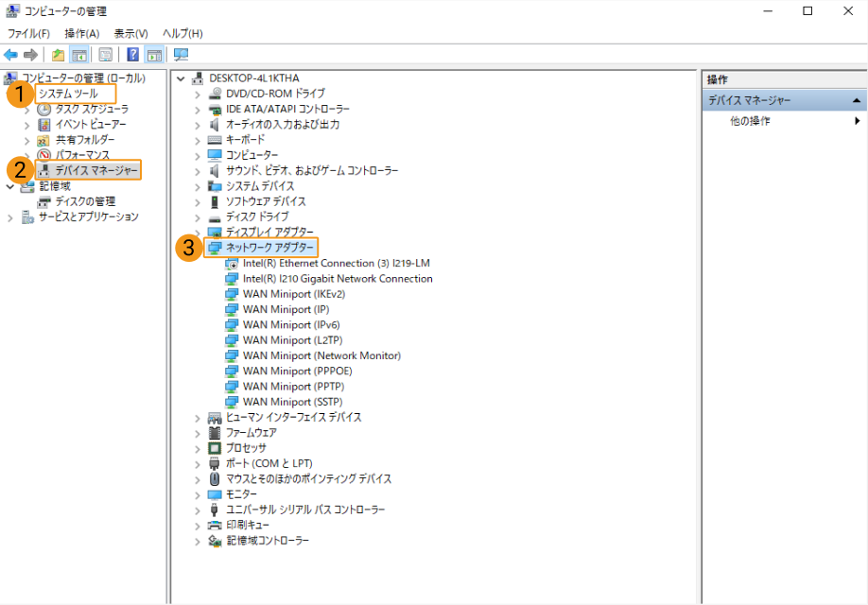Click the キーボード device icon
The width and height of the screenshot is (868, 605).
(215, 140)
